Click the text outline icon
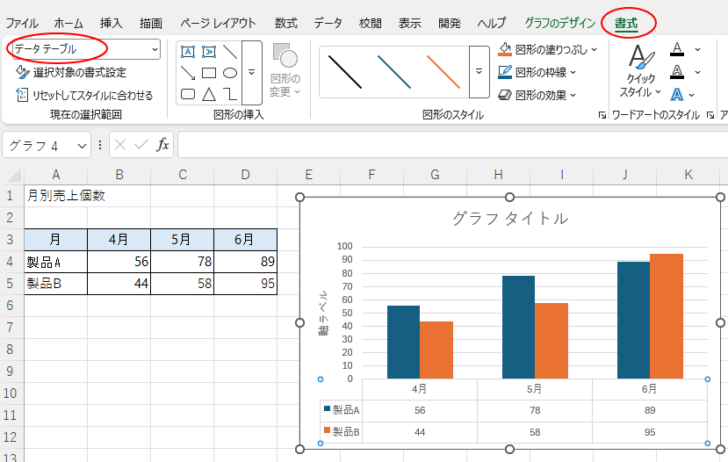728x462 pixels. click(677, 72)
